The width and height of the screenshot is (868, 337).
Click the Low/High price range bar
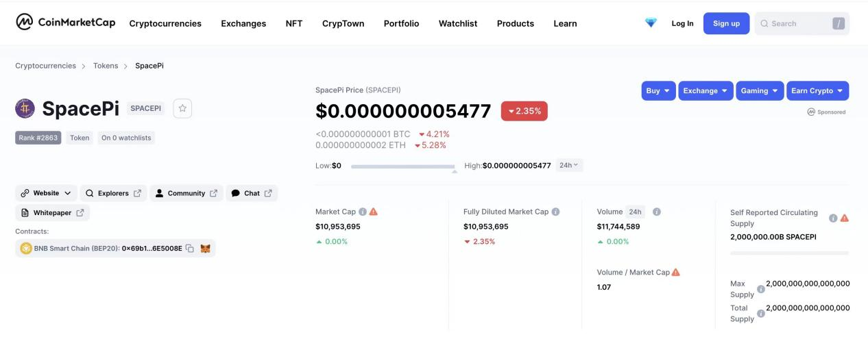point(402,166)
